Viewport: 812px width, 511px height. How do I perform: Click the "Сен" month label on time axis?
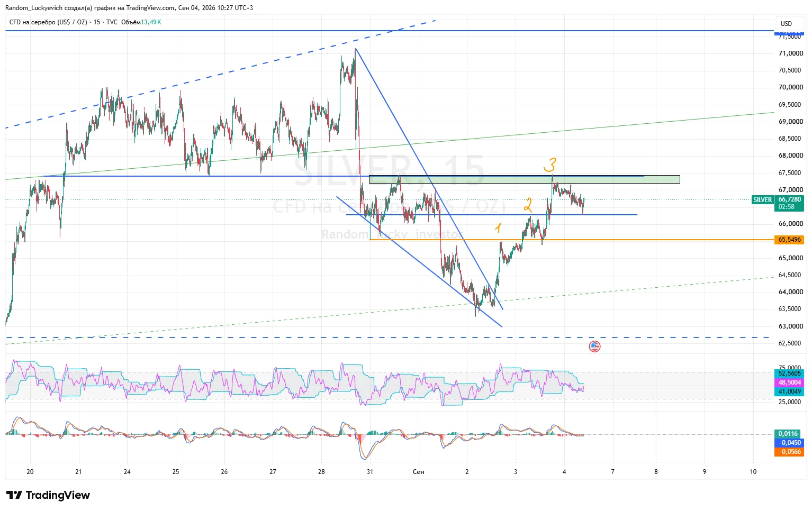pyautogui.click(x=418, y=472)
